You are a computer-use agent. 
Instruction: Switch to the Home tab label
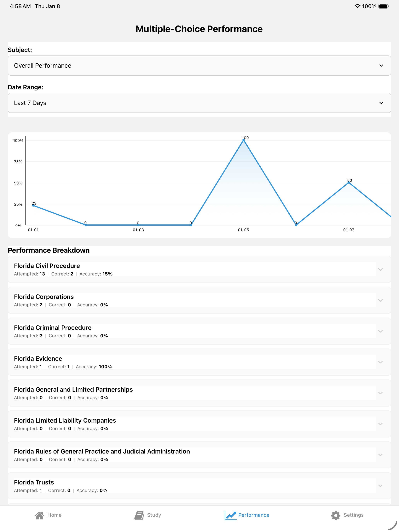pyautogui.click(x=54, y=515)
